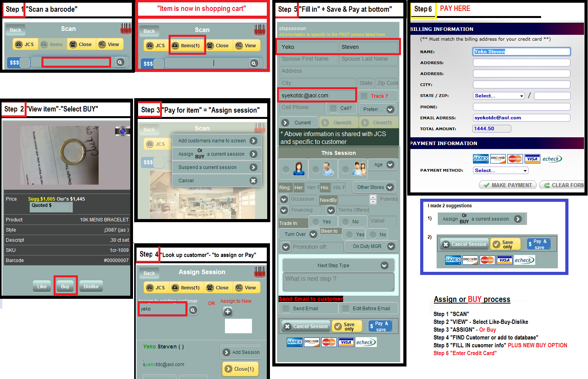
Task: Check the Send Email checkbox
Action: point(286,309)
